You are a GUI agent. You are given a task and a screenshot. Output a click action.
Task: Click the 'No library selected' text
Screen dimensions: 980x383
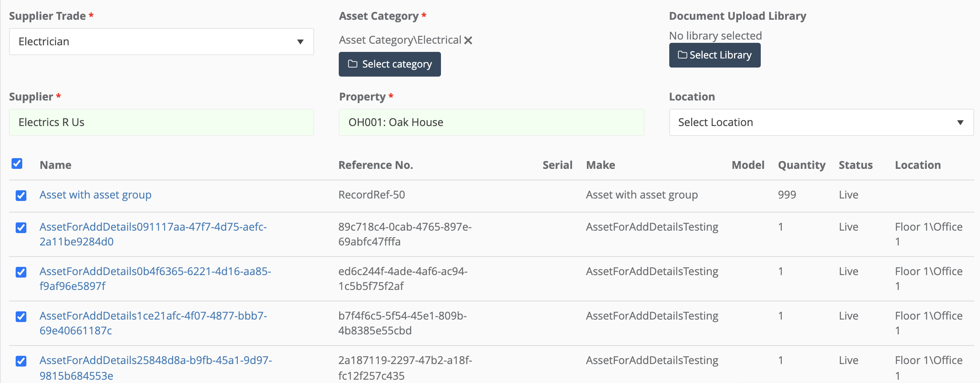pos(715,36)
